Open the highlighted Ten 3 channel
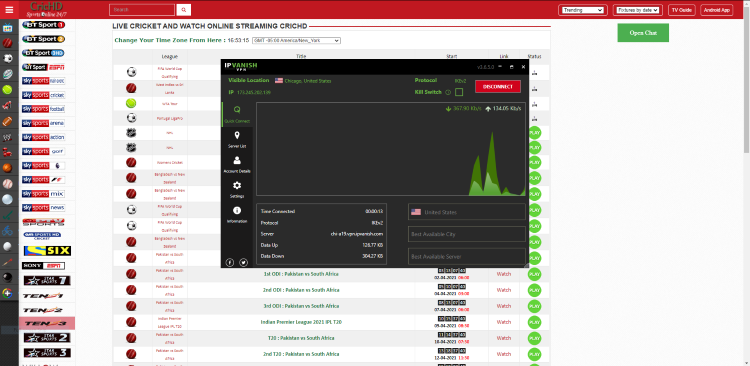The image size is (750, 366). 47,323
